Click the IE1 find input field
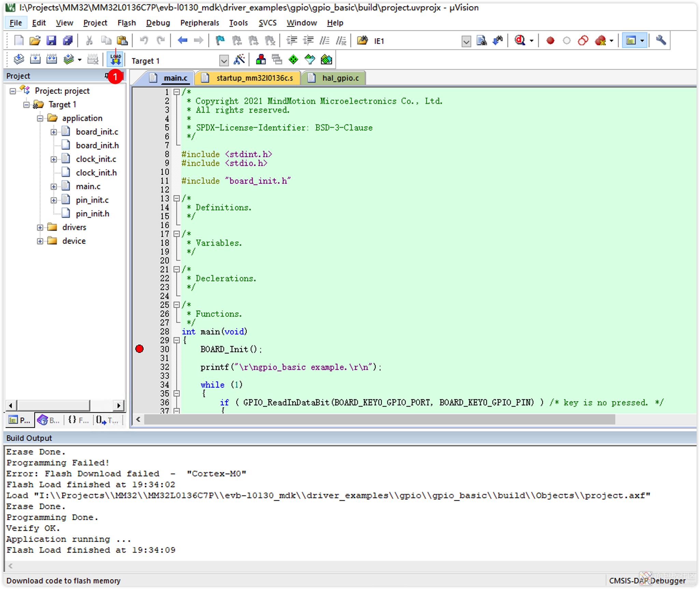The width and height of the screenshot is (700, 589). [417, 41]
